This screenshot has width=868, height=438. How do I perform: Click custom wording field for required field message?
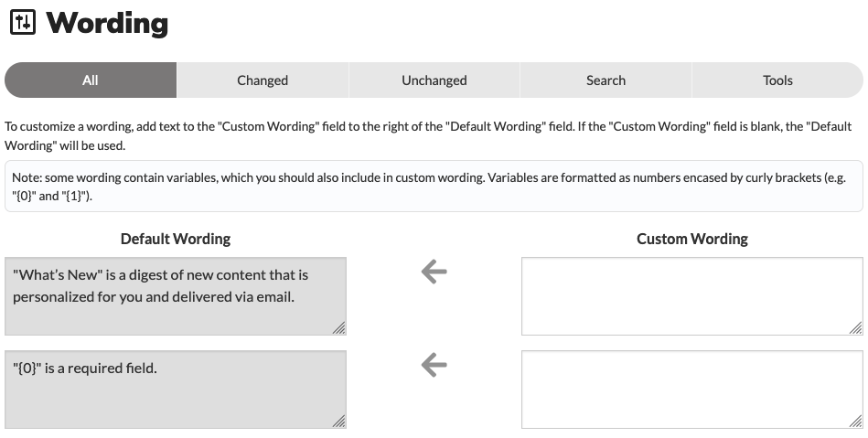(x=692, y=390)
